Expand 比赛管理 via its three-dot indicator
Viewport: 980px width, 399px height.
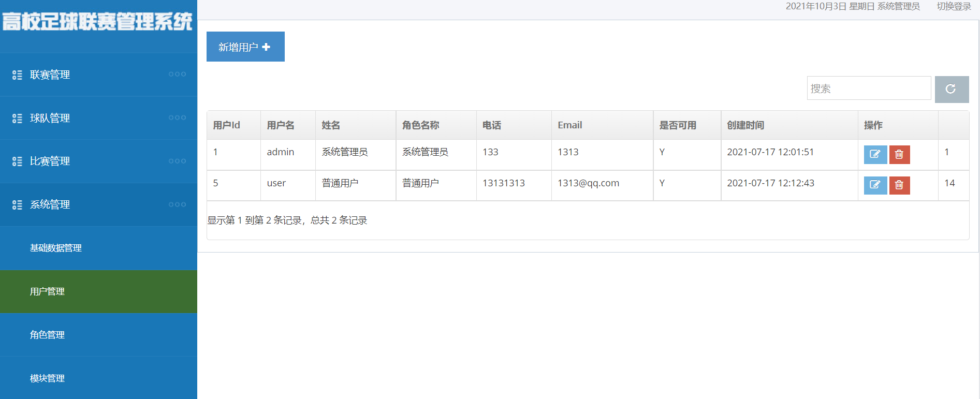pyautogui.click(x=177, y=161)
